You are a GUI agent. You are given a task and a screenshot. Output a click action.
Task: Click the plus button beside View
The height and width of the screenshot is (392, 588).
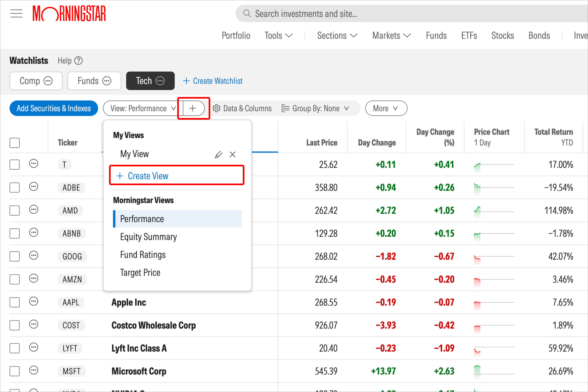[193, 108]
